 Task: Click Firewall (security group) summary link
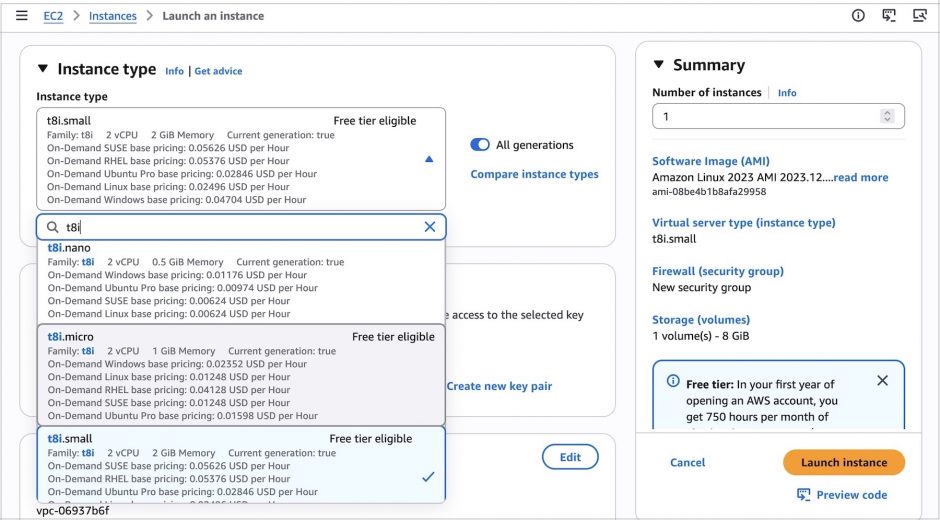point(718,271)
